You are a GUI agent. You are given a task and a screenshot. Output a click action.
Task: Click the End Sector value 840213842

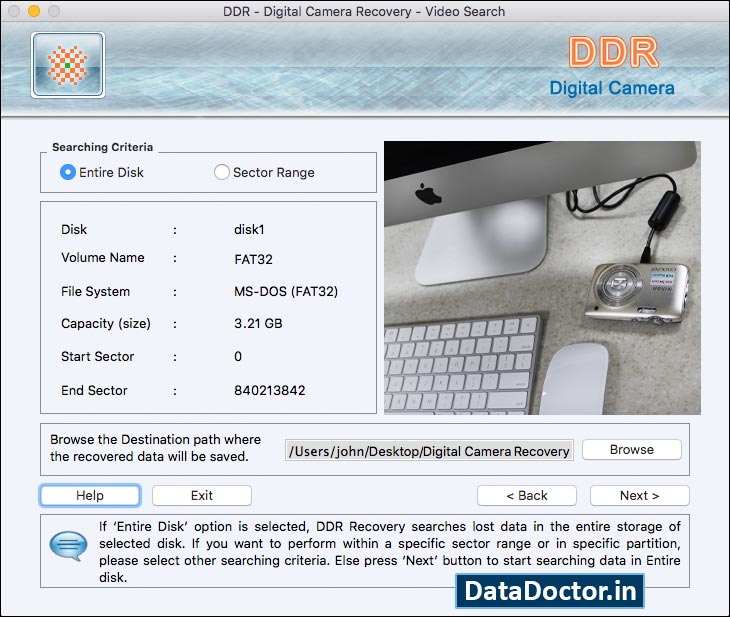[269, 391]
